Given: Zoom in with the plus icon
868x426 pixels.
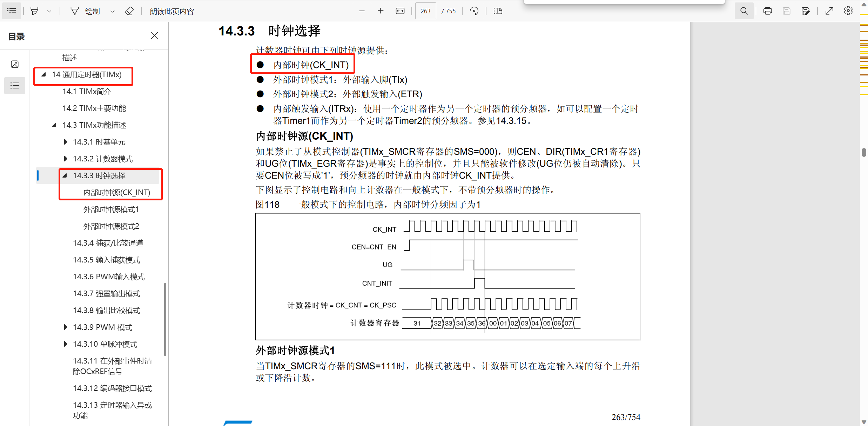Looking at the screenshot, I should [x=381, y=11].
